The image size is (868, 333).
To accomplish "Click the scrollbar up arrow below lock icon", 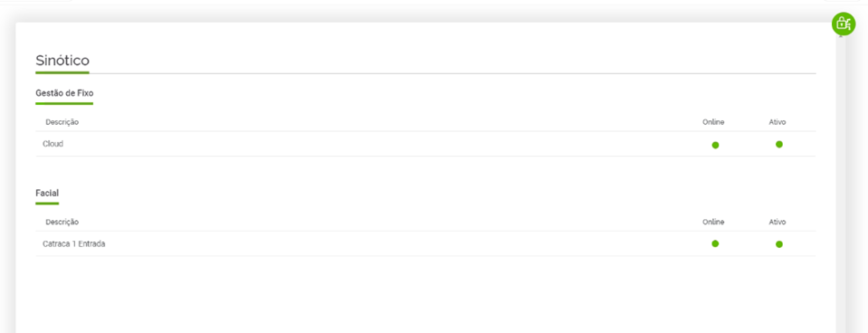I will (840, 37).
